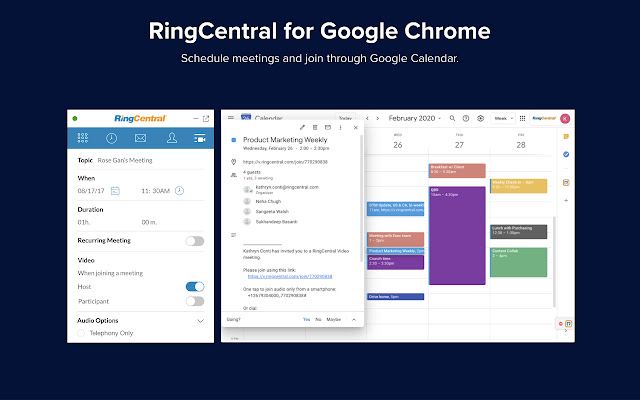Viewport: 640px width, 400px height.
Task: Pop out the RingCentral widget window
Action: 206,118
